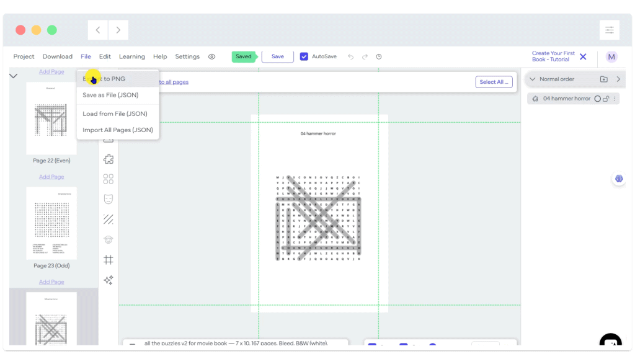
Task: Open the browser sliders settings icon
Action: 610,30
